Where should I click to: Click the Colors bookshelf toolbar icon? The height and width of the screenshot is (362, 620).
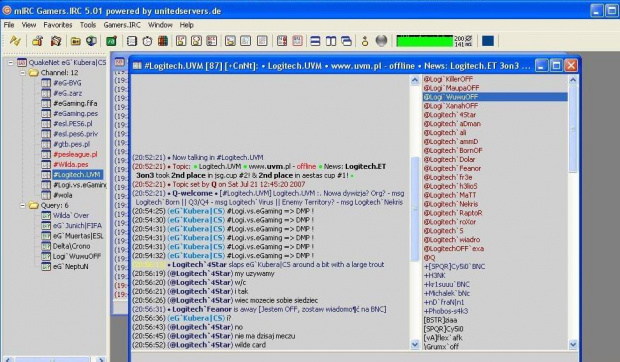click(163, 41)
